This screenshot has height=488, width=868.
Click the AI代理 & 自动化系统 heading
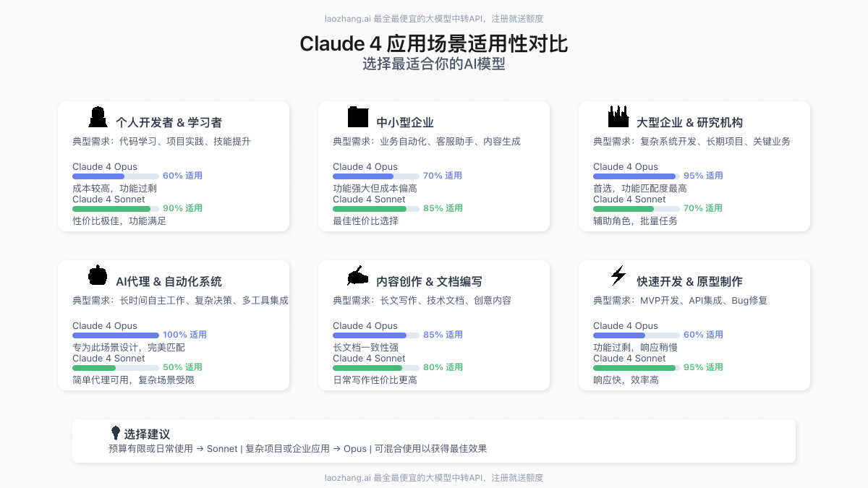point(169,282)
